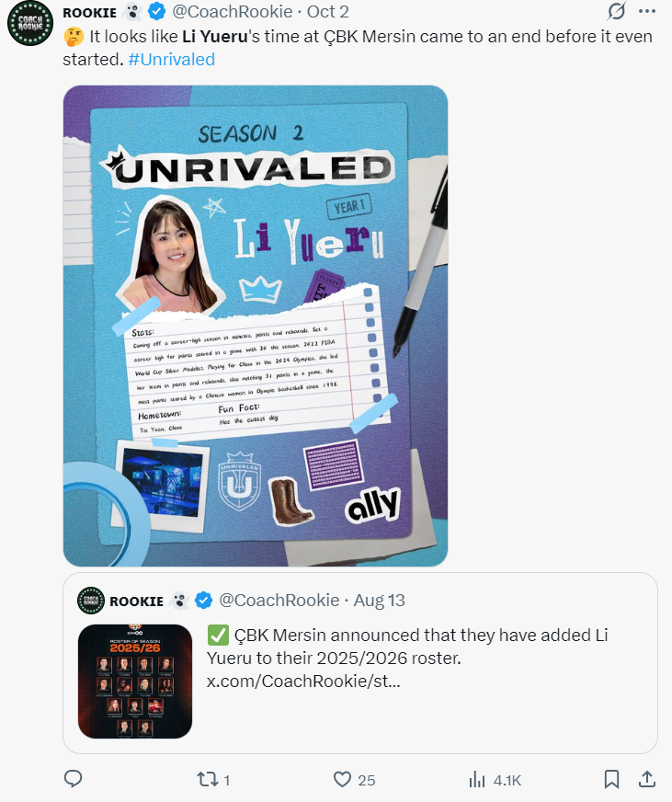The width and height of the screenshot is (672, 802).
Task: Open the #Unrivaled hashtag link
Action: (x=171, y=60)
